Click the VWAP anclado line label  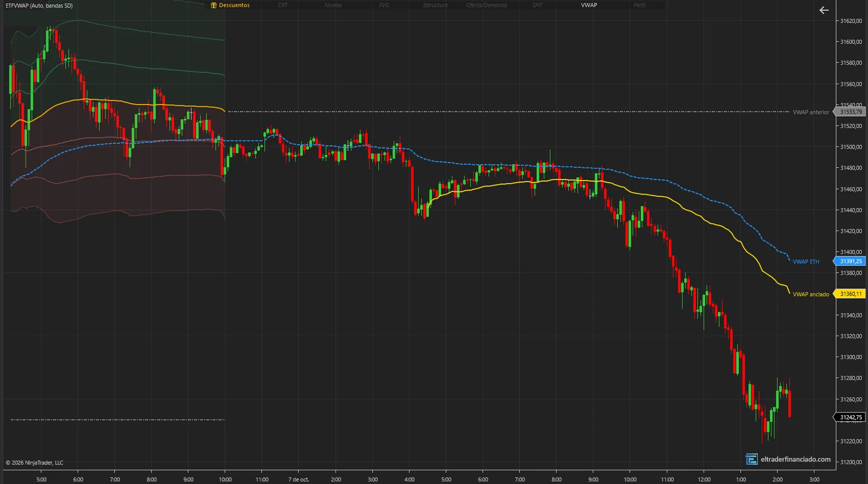pos(810,294)
